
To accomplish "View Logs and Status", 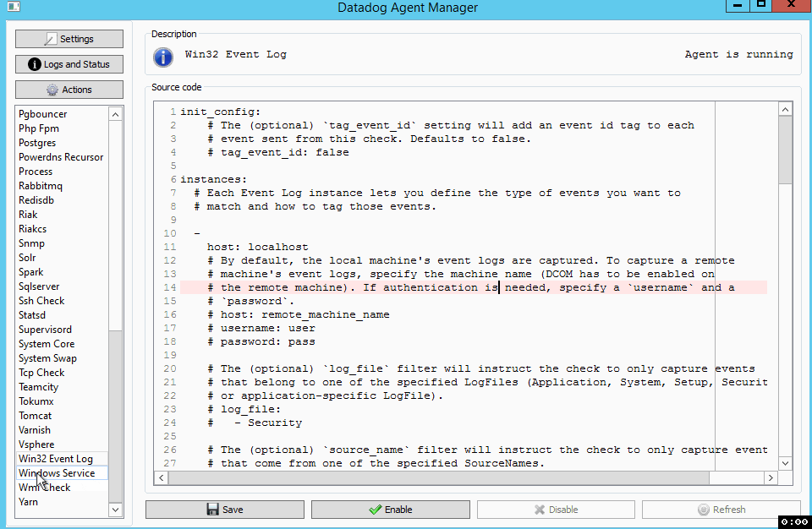I will tap(69, 63).
